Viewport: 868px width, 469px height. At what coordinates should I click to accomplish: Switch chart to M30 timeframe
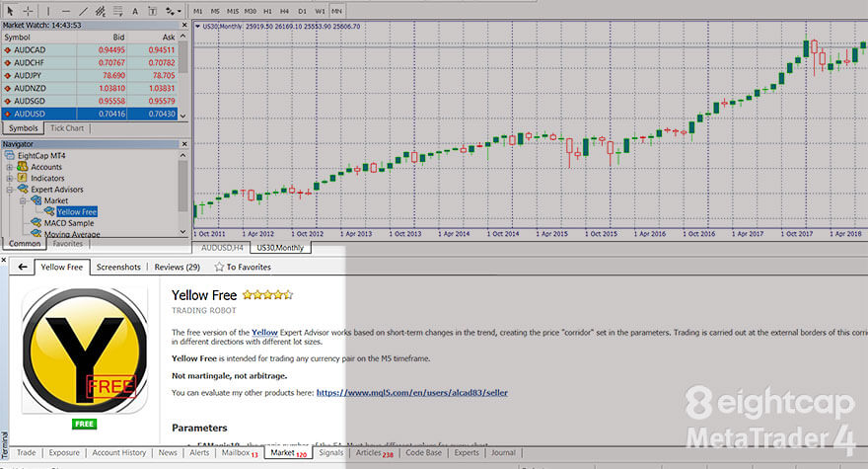251,11
